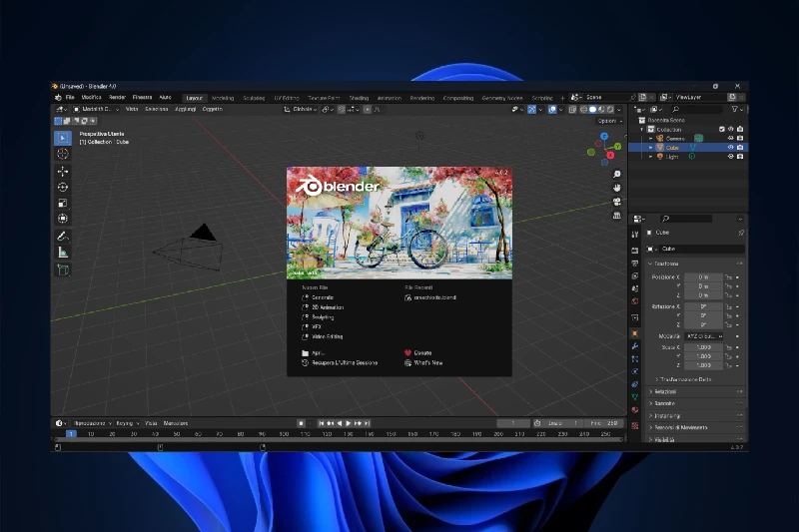Switch to the Modeling workspace tab
Image resolution: width=799 pixels, height=532 pixels.
point(223,98)
